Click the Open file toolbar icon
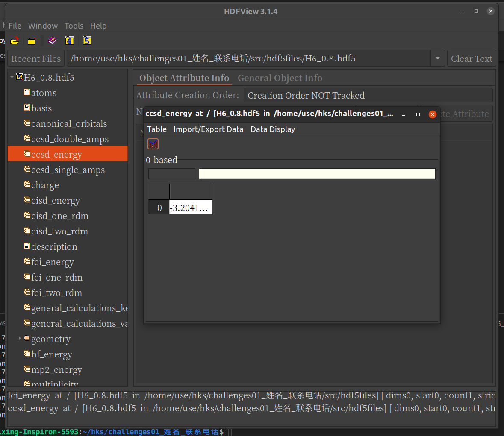504x436 pixels. 15,41
